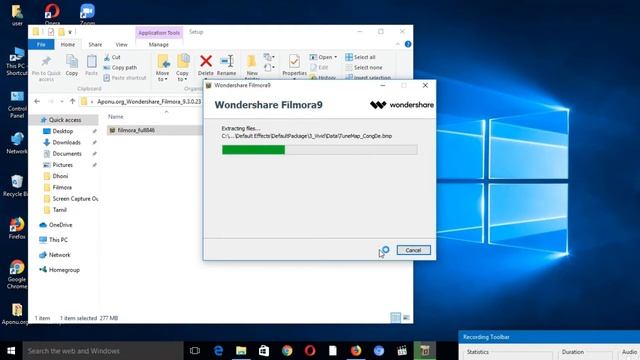Expand the Open dropdown arrow
640x360 pixels.
336,57
